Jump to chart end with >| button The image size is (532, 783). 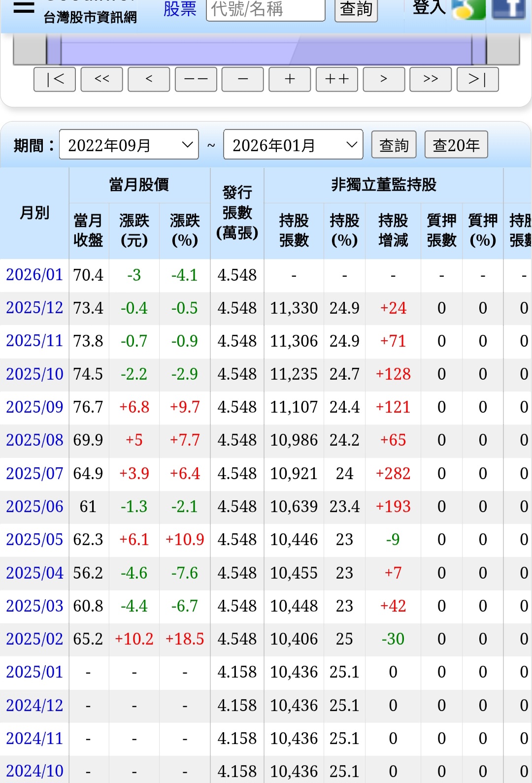coord(477,79)
